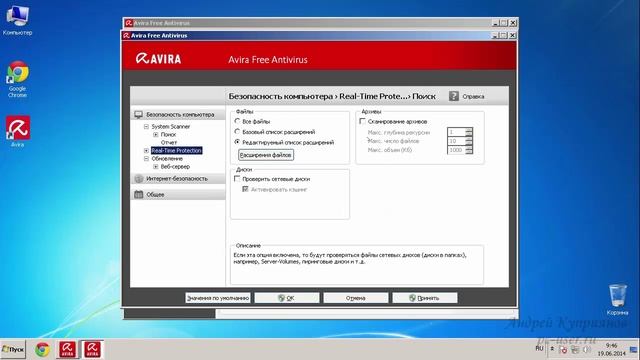Select Real-Time Protection in the tree
This screenshot has width=640, height=360.
(176, 151)
